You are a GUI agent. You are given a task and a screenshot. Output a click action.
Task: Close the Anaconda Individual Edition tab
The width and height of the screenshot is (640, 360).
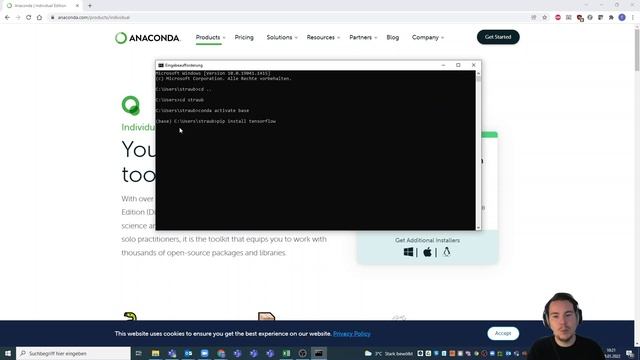click(77, 6)
